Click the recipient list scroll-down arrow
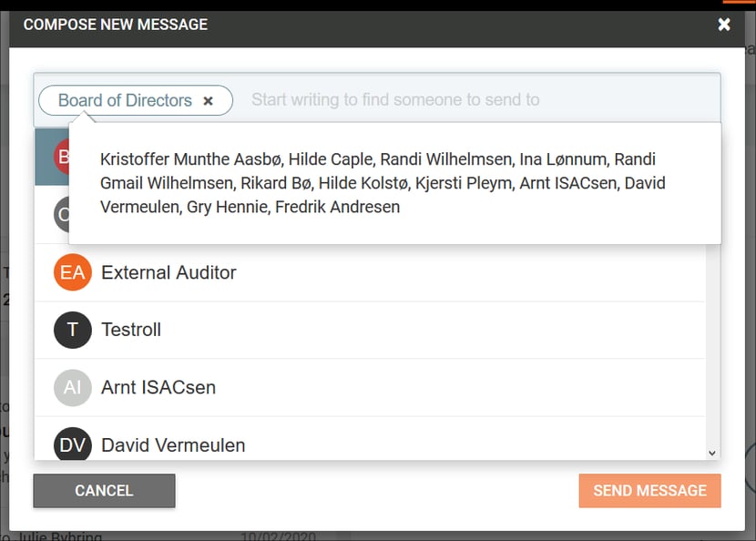Image resolution: width=756 pixels, height=541 pixels. pyautogui.click(x=711, y=453)
